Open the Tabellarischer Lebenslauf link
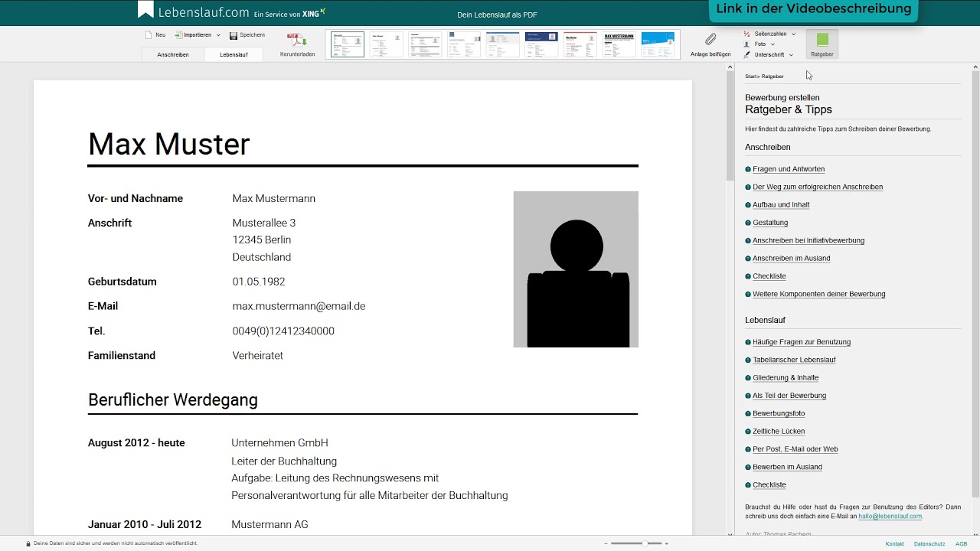The width and height of the screenshot is (980, 551). [x=794, y=360]
